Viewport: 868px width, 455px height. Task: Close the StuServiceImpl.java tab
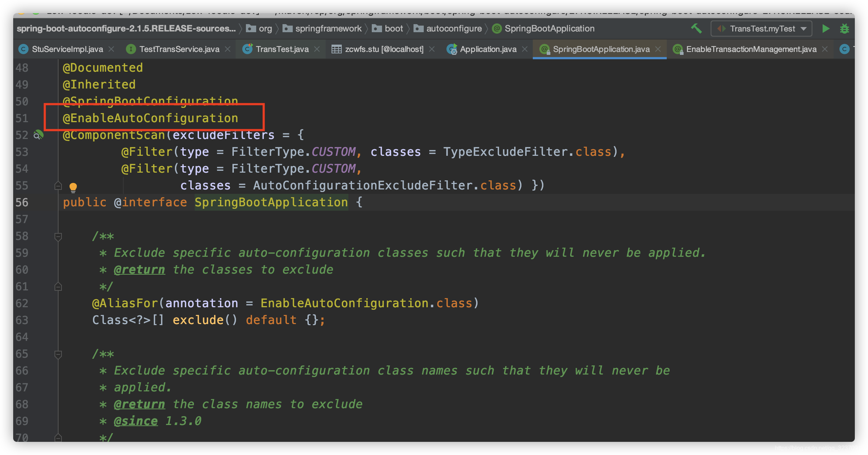(x=112, y=49)
